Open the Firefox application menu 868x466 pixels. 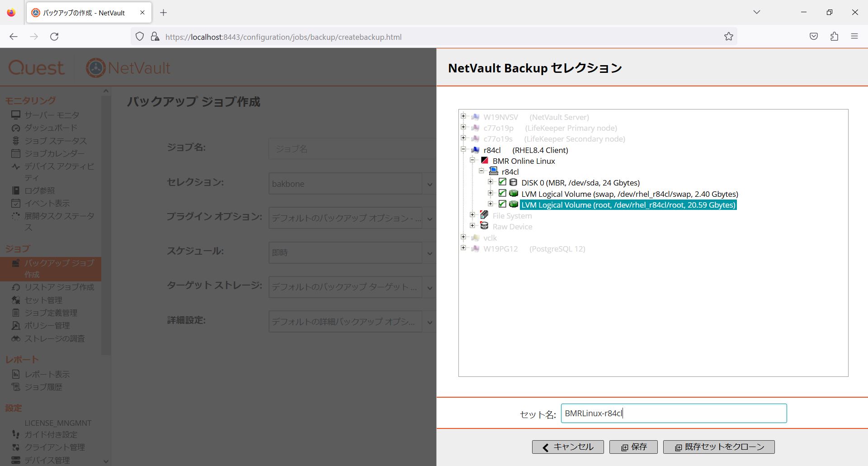pyautogui.click(x=854, y=37)
